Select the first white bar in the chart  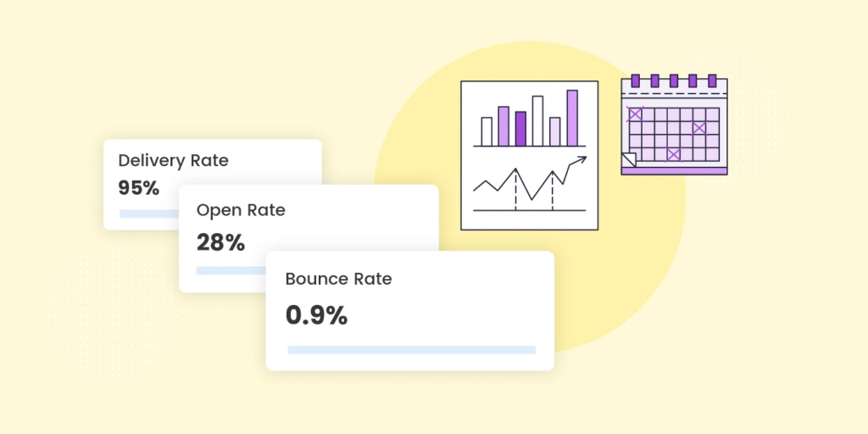click(x=487, y=131)
